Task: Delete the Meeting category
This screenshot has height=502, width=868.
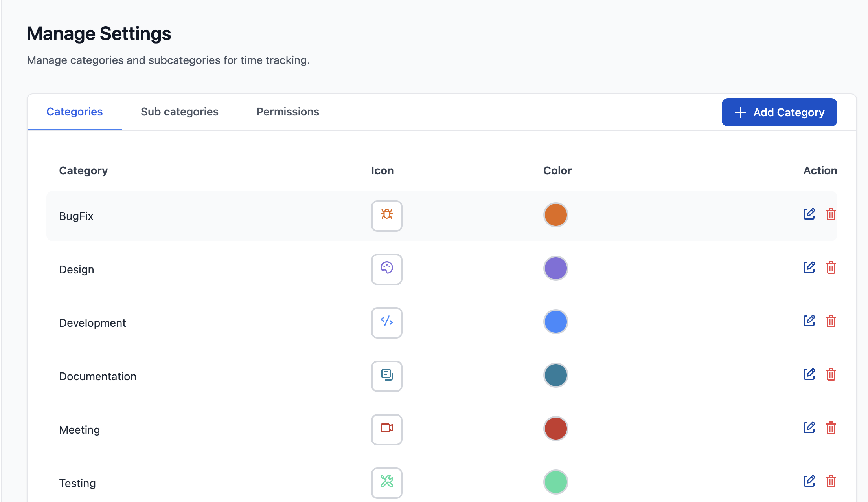Action: click(x=831, y=428)
